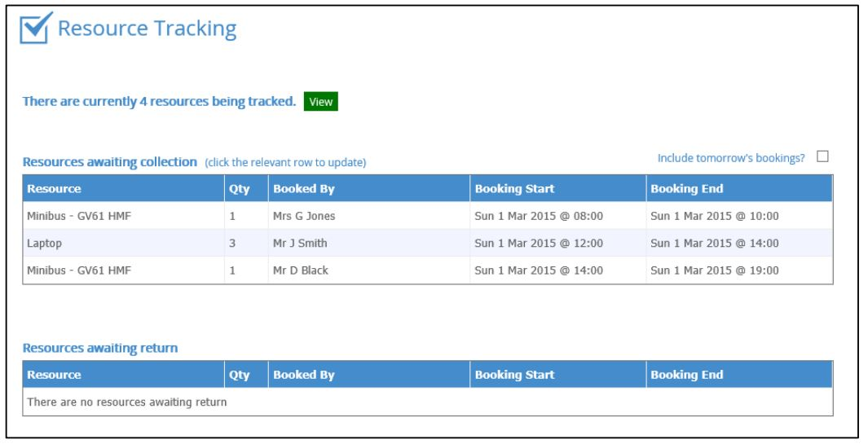Click Booking Start header in collection table

coord(558,188)
